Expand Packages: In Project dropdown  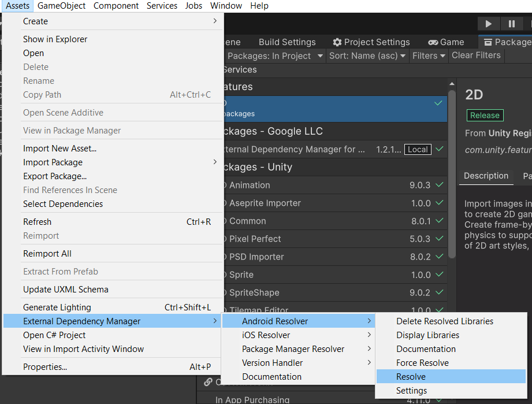tap(275, 55)
